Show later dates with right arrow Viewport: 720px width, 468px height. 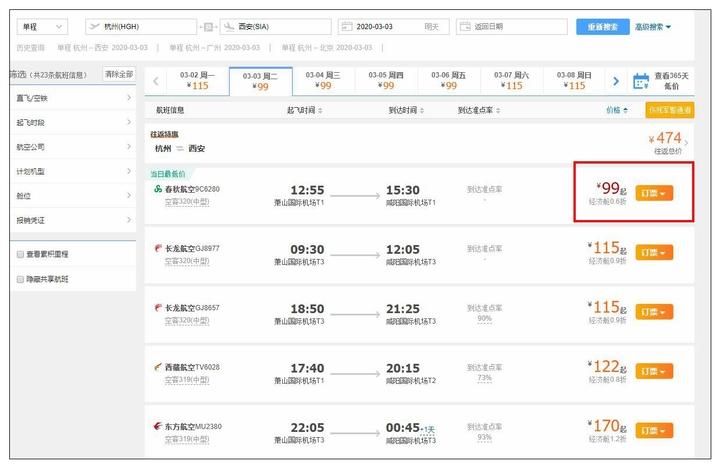[616, 81]
